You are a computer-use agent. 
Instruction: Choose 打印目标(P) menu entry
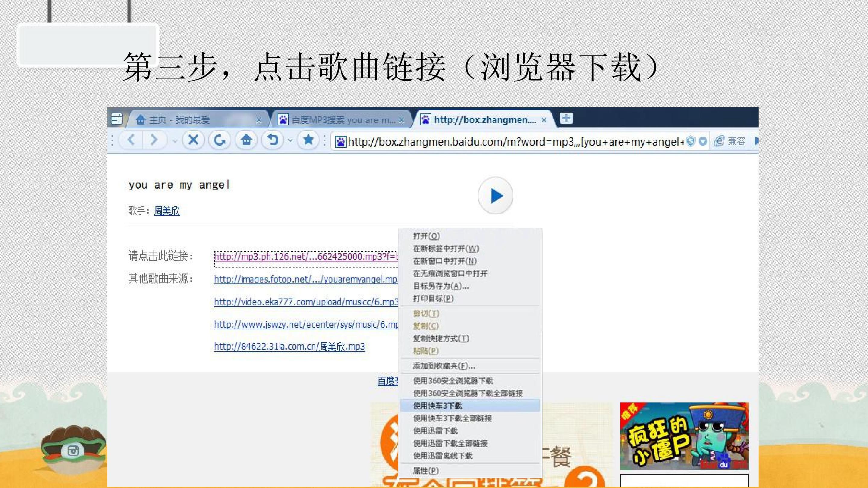pos(470,299)
